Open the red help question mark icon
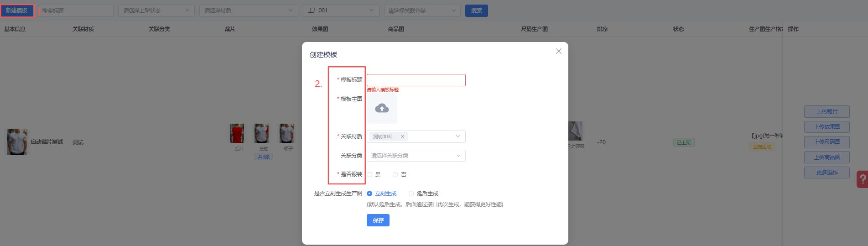This screenshot has height=246, width=868. tap(862, 179)
